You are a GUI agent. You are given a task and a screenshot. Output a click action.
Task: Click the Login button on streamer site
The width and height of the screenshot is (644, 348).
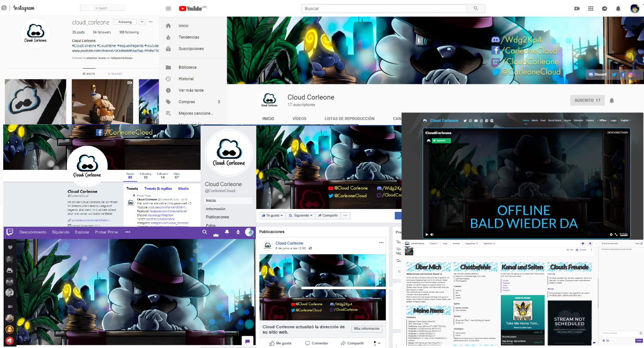[x=614, y=120]
